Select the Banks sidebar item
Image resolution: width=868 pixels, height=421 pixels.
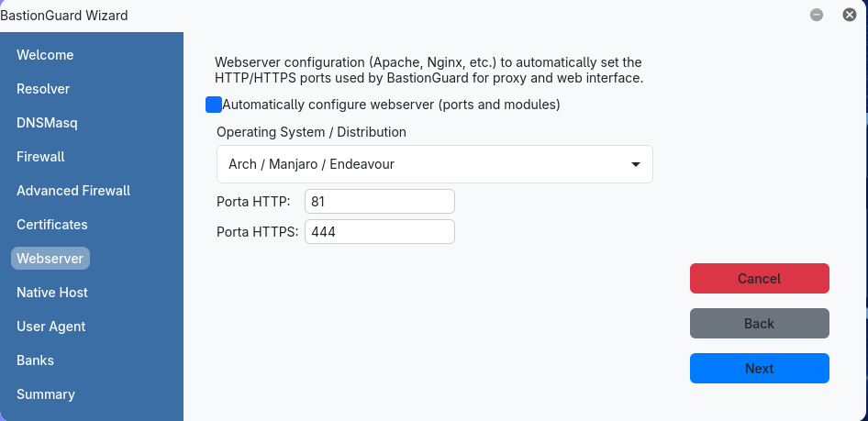click(36, 360)
